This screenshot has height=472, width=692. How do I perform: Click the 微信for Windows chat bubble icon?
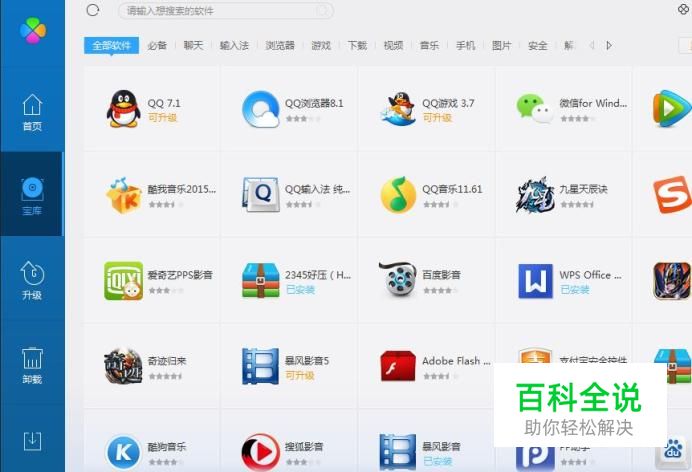pos(534,108)
